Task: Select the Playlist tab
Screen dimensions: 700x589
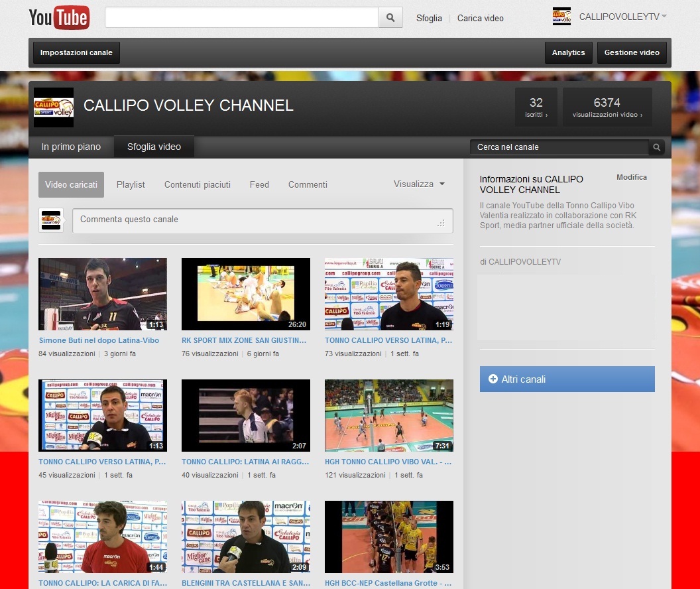Action: (x=131, y=184)
